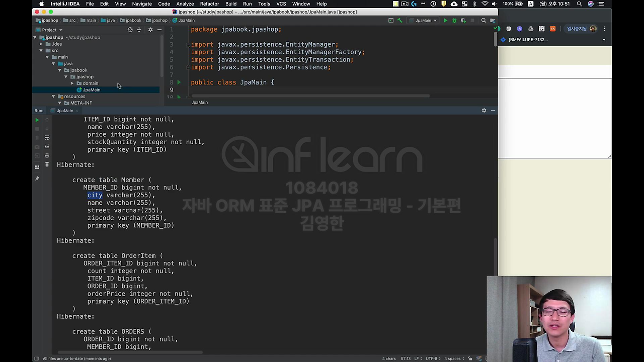Image resolution: width=644 pixels, height=362 pixels.
Task: Open the File menu
Action: [90, 4]
